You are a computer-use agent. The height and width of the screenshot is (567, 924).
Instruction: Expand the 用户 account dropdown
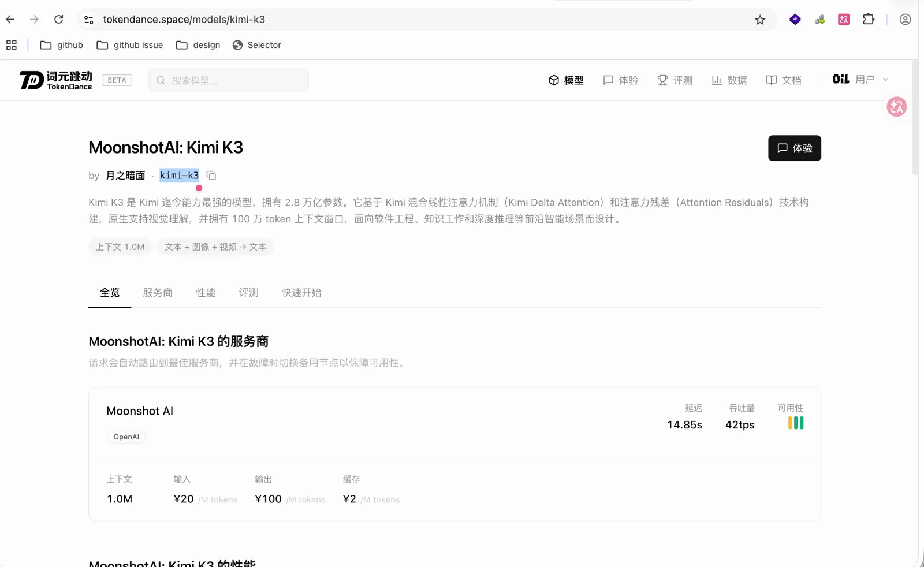pyautogui.click(x=860, y=80)
